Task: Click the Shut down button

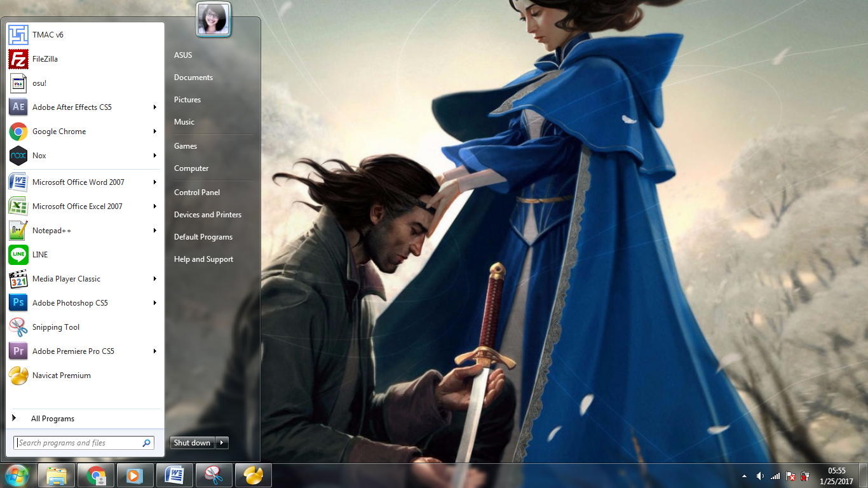Action: coord(193,443)
